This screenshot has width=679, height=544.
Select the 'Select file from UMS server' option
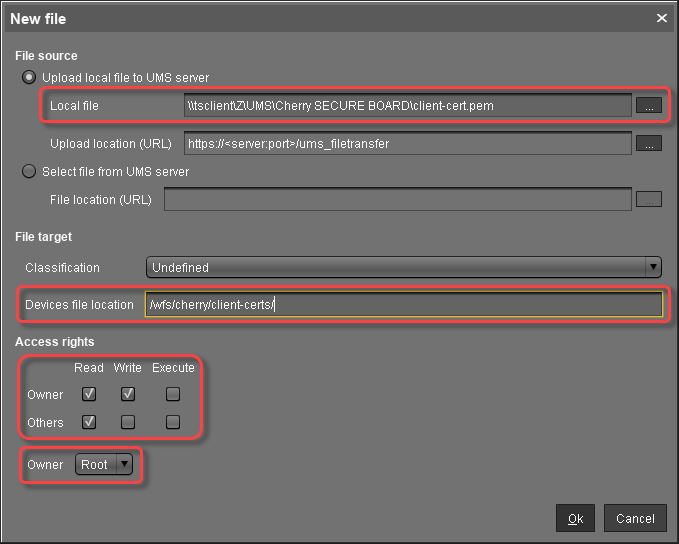pyautogui.click(x=30, y=172)
